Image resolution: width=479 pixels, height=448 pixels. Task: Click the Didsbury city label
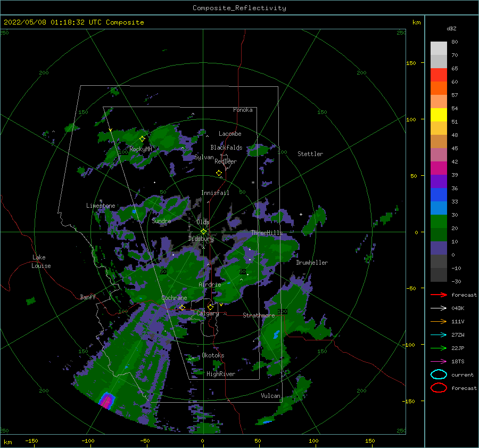201,239
